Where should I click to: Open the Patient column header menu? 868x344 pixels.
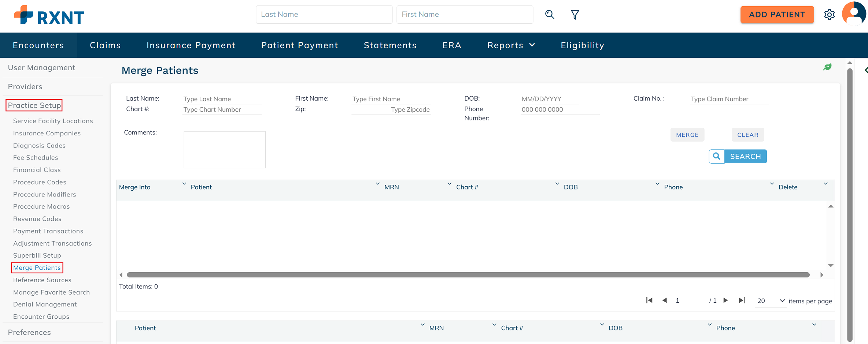(377, 184)
